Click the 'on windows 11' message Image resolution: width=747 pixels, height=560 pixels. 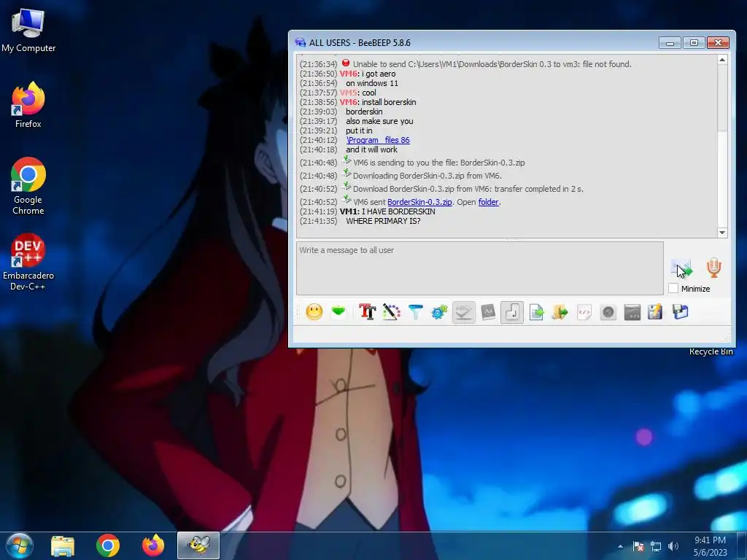372,83
